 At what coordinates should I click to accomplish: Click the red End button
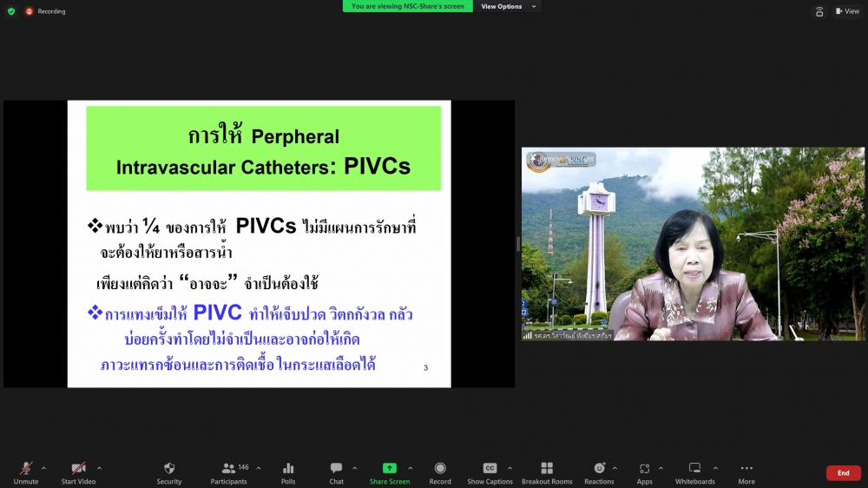(x=843, y=473)
